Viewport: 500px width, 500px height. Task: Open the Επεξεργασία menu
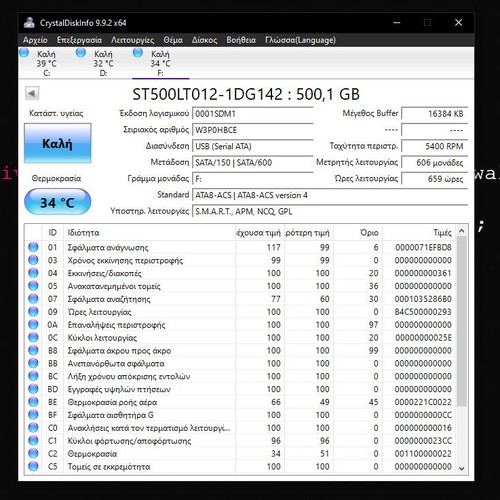[x=79, y=40]
